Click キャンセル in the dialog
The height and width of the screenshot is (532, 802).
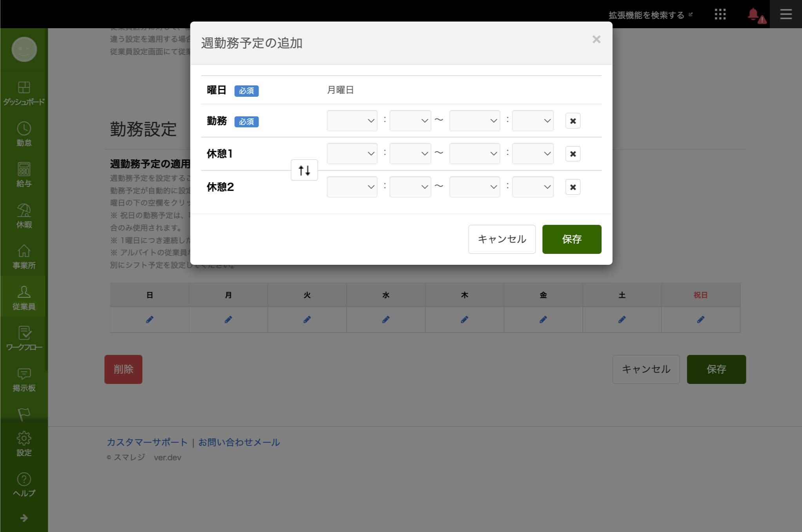point(502,239)
